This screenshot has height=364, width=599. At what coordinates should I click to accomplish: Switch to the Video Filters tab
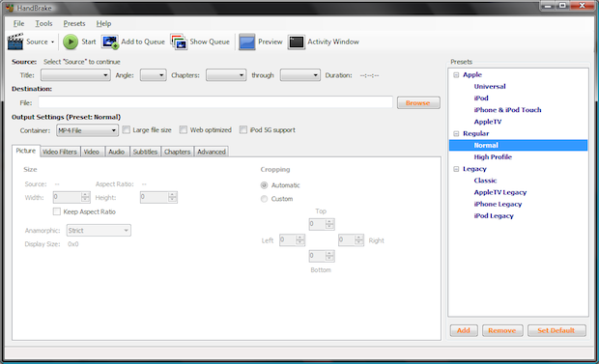pyautogui.click(x=60, y=152)
